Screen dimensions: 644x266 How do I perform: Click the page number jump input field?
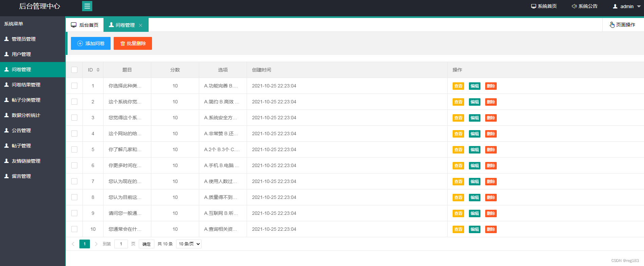tap(121, 244)
